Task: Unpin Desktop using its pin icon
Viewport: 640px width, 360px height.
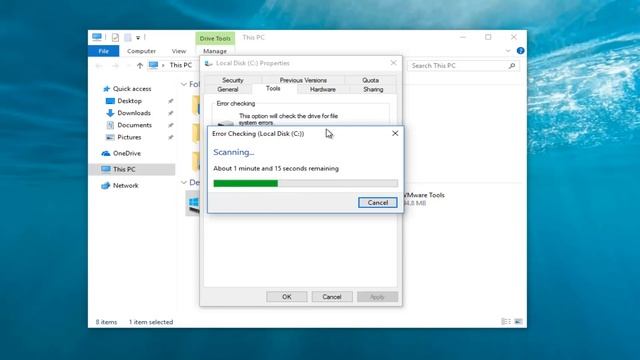Action: coord(171,101)
